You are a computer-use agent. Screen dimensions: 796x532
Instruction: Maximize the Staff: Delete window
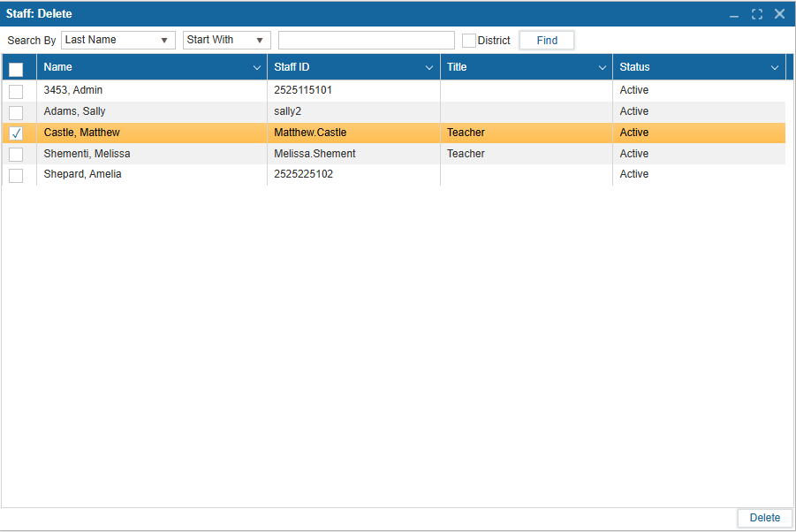757,14
